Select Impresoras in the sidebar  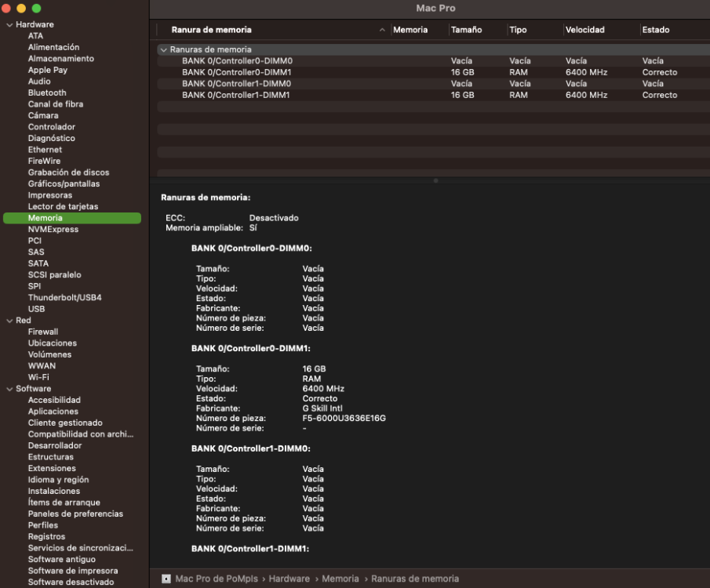(49, 195)
